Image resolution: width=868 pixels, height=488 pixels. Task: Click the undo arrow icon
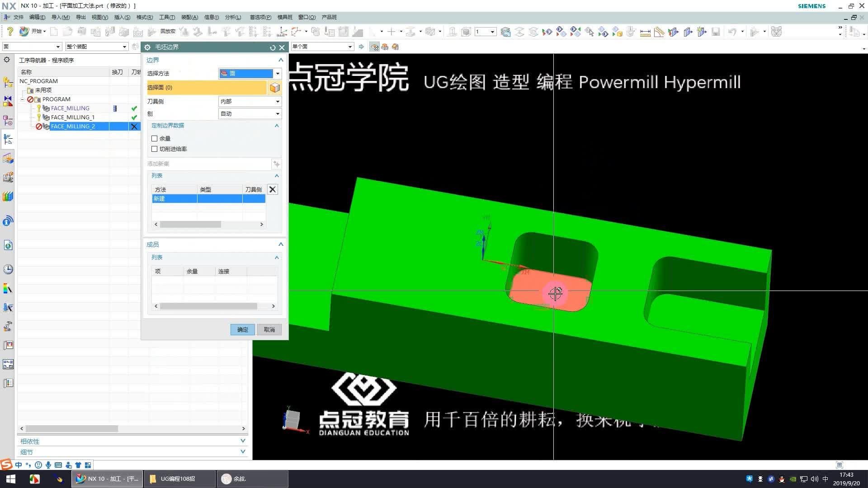(732, 32)
